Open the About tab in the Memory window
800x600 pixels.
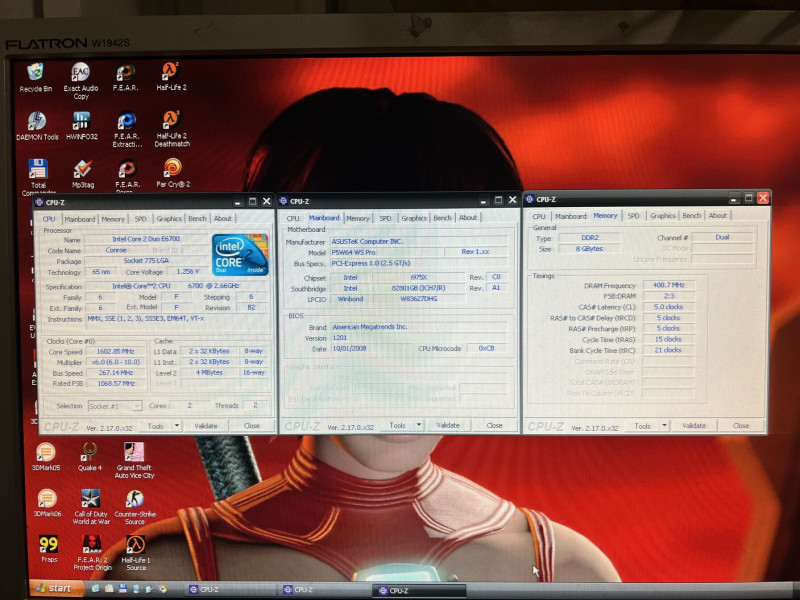click(x=717, y=215)
